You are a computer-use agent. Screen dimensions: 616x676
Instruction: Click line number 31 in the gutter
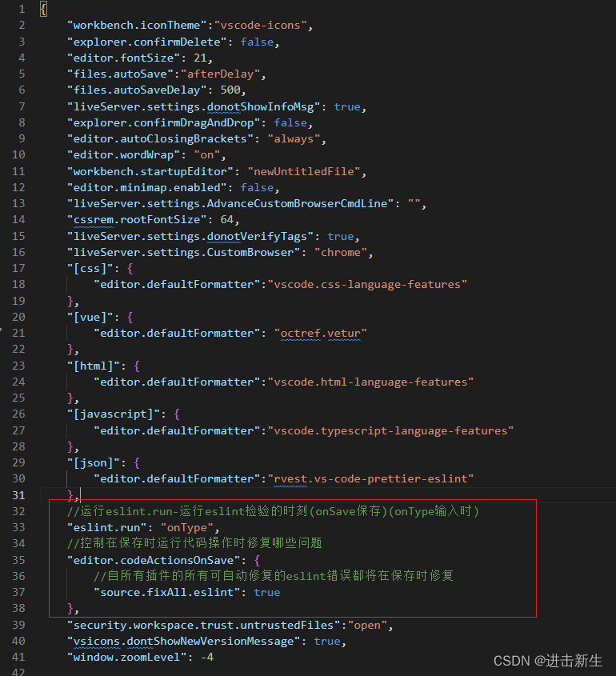18,495
